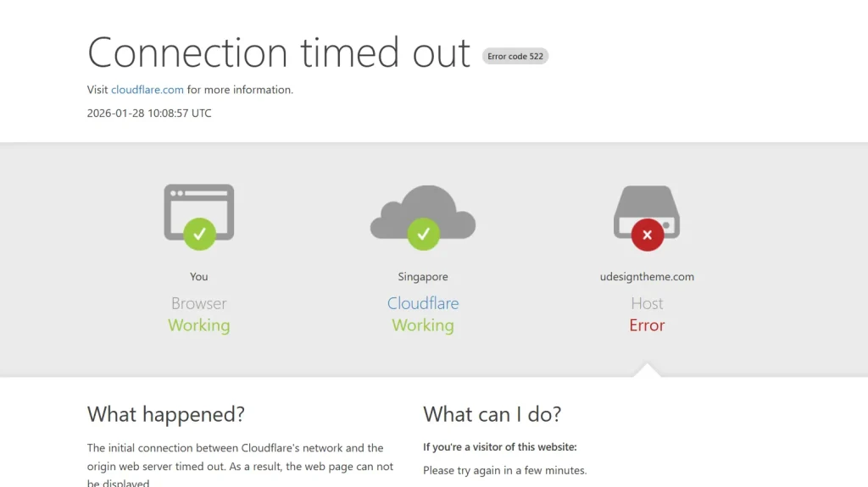
Task: Click the red Error status text
Action: coord(647,325)
